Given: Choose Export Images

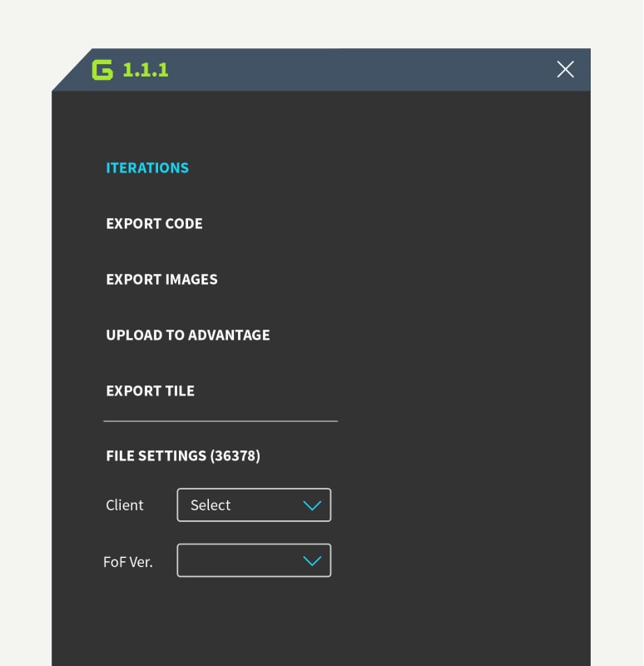Looking at the screenshot, I should tap(161, 279).
